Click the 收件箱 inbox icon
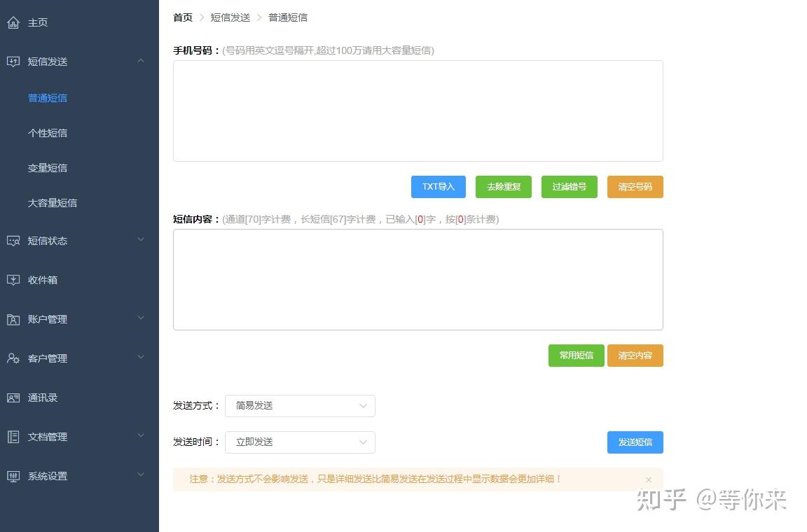This screenshot has height=532, width=807. point(13,280)
